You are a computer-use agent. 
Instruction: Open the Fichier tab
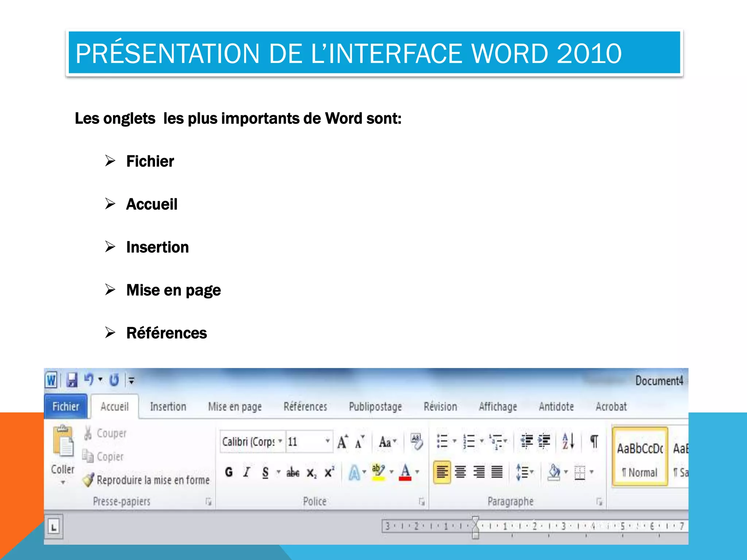click(x=66, y=407)
